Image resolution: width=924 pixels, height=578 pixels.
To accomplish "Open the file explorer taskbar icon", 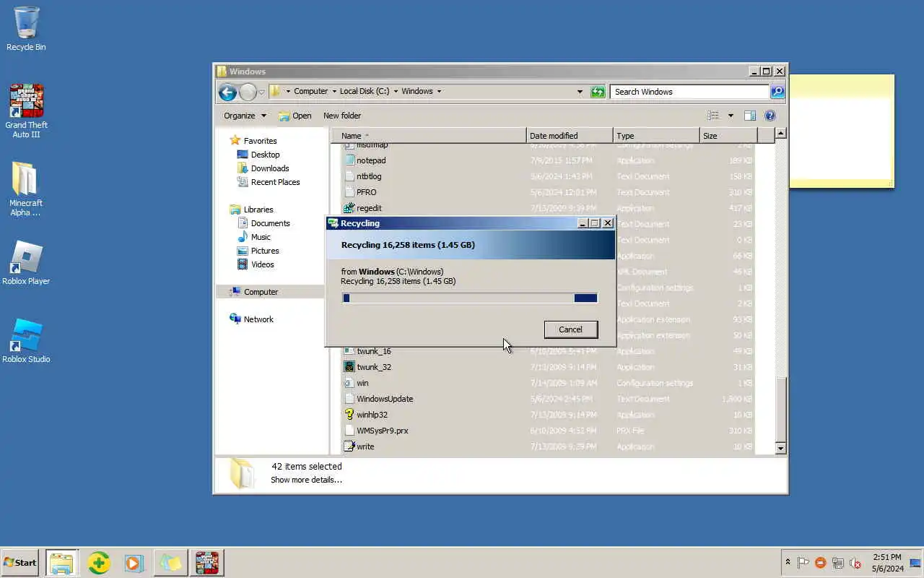I will [62, 562].
